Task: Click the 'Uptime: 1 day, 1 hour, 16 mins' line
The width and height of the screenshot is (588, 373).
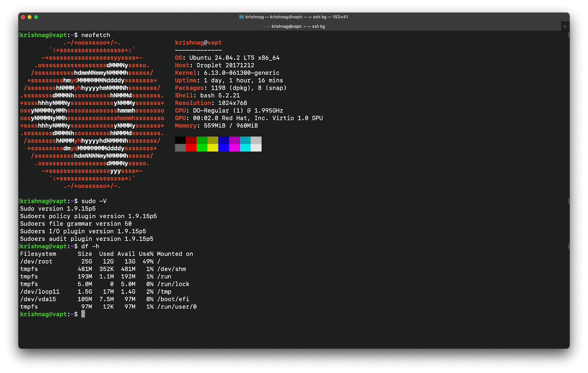Action: 229,81
